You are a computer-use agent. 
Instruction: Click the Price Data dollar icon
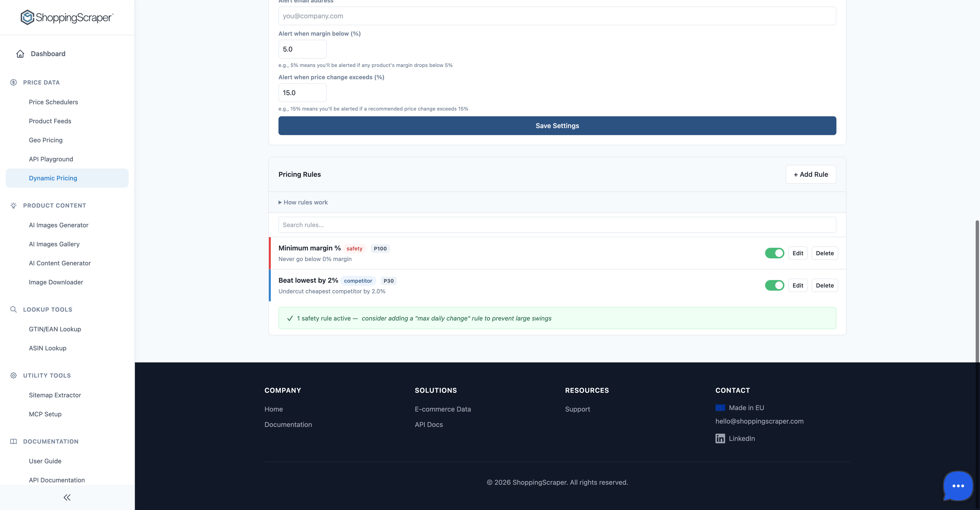(x=14, y=83)
